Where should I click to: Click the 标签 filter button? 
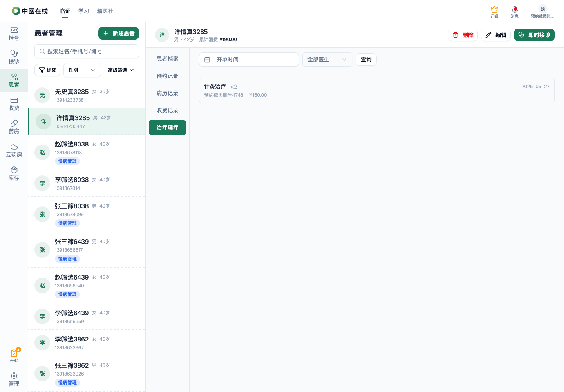[x=47, y=70]
